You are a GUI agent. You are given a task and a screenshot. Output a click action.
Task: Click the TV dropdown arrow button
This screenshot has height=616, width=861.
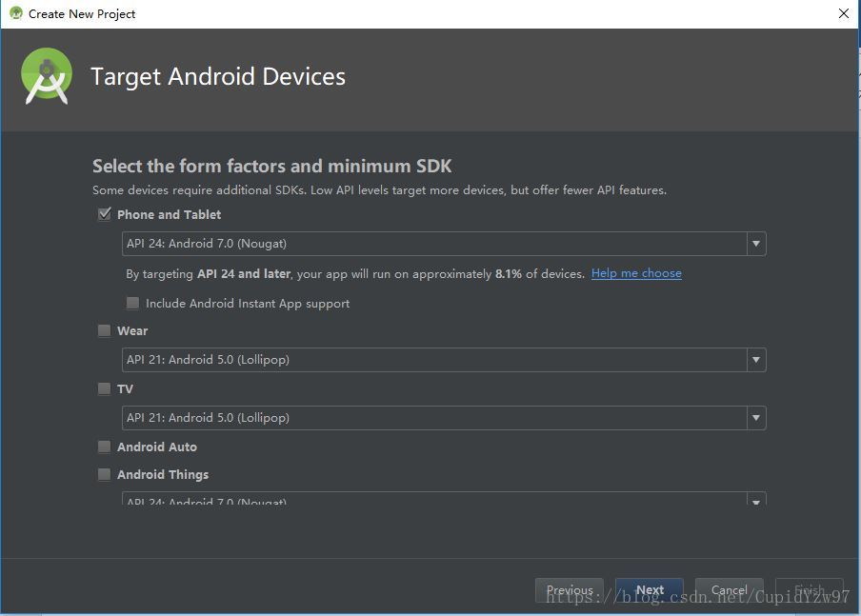(756, 418)
